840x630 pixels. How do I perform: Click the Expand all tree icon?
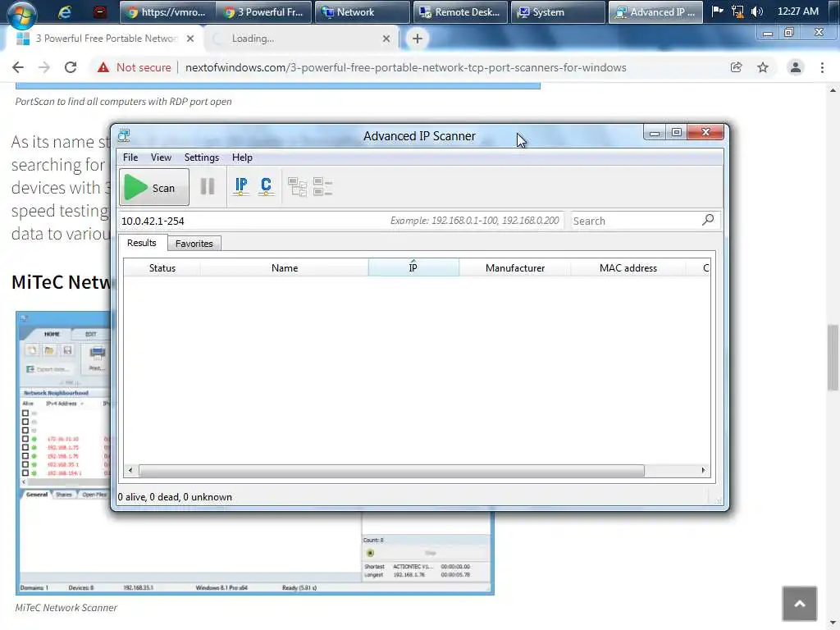297,187
